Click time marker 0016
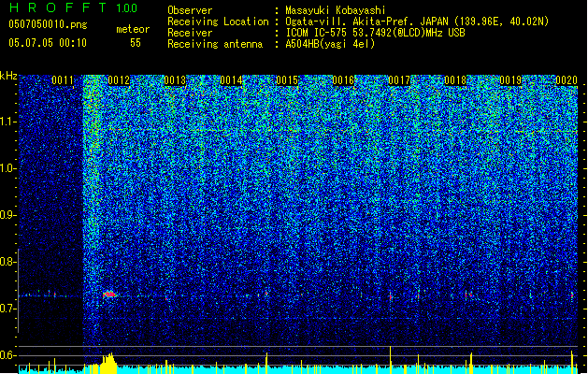588x374 pixels. pyautogui.click(x=343, y=80)
